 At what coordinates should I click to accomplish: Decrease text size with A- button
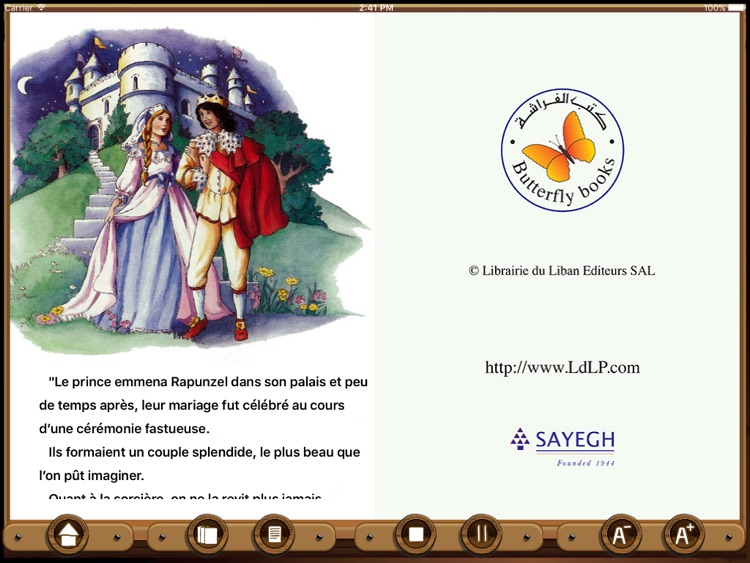[620, 535]
